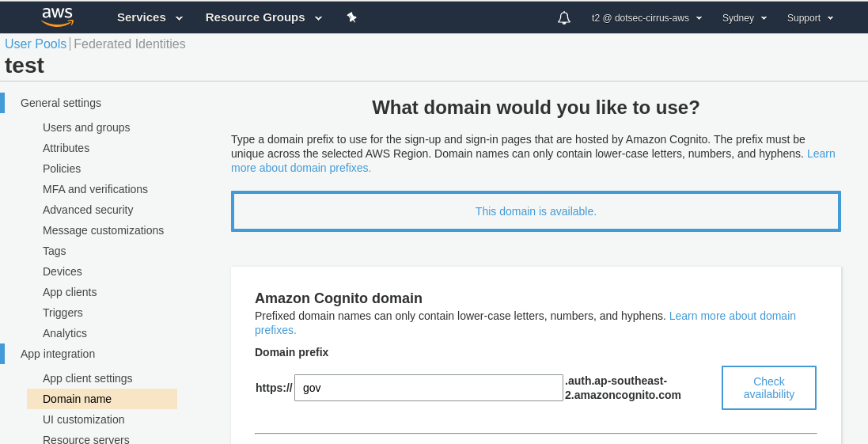The width and height of the screenshot is (868, 444).
Task: Select General settings in sidebar
Action: 61,103
